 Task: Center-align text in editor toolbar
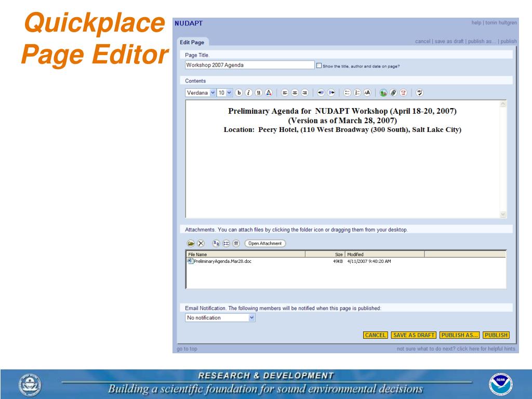[295, 92]
